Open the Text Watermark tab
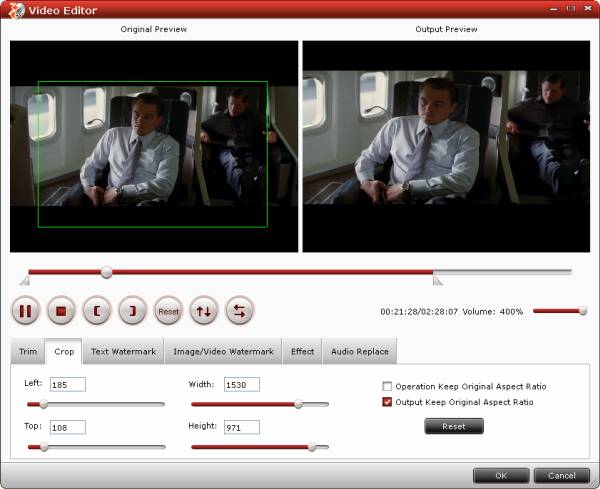The width and height of the screenshot is (600, 489). coord(123,351)
